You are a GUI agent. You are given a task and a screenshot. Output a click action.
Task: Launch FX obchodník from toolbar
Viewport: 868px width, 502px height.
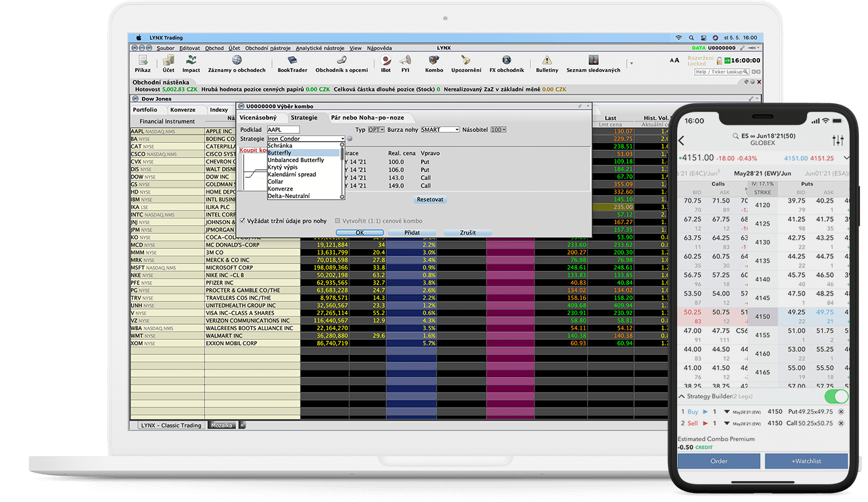(x=507, y=63)
